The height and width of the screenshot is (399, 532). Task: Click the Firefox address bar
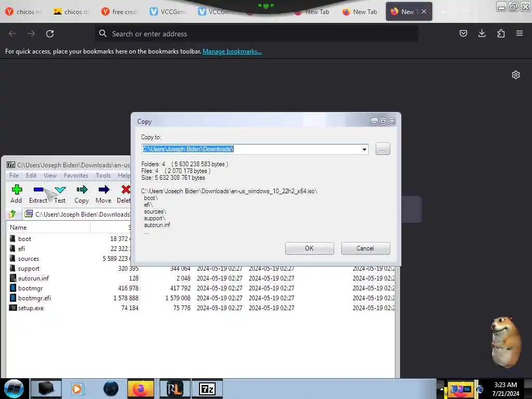pyautogui.click(x=257, y=34)
